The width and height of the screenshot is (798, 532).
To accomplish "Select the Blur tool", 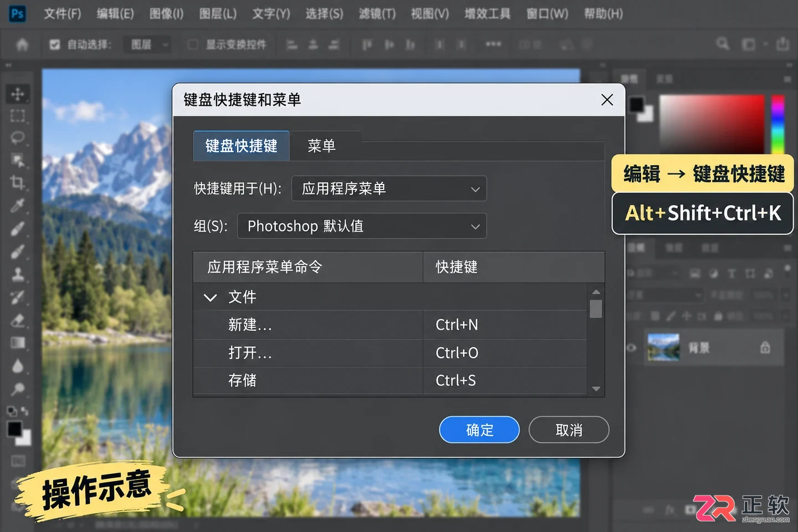I will pyautogui.click(x=18, y=366).
